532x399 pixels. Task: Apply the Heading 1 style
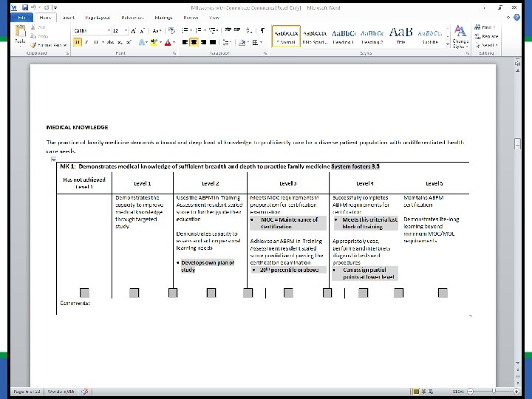[344, 36]
